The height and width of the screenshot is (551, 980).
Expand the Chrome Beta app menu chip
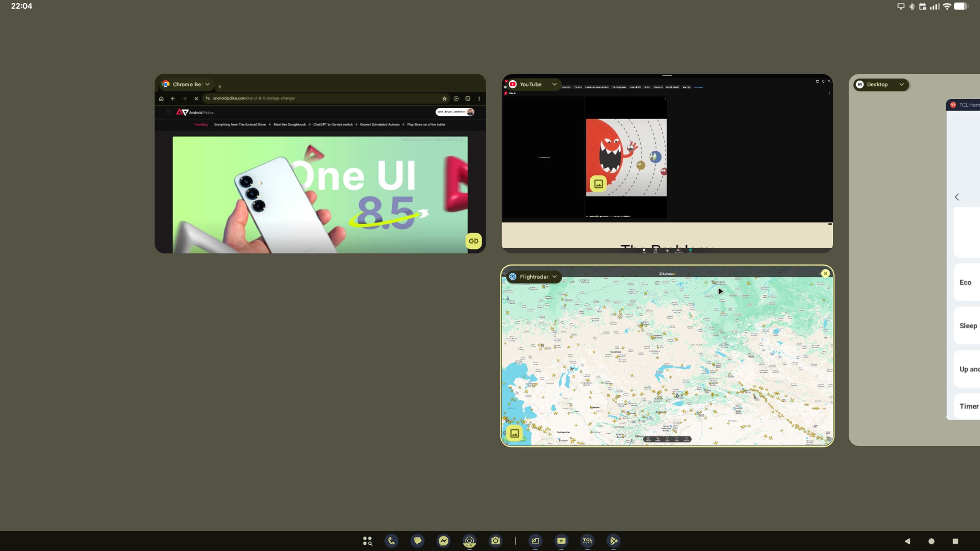click(x=186, y=84)
